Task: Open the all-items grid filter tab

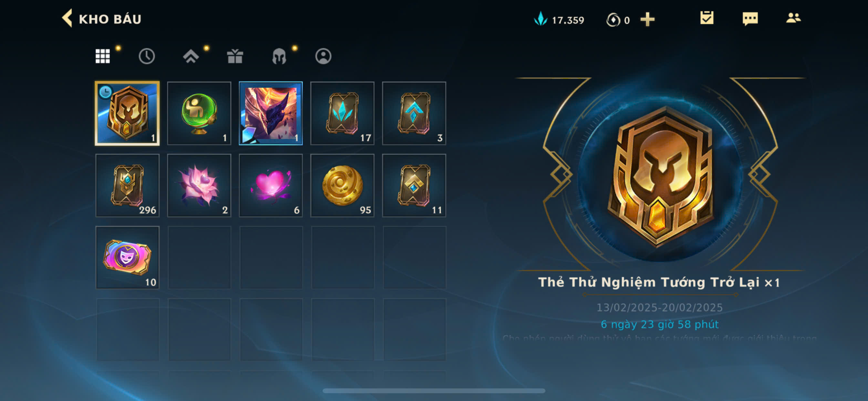Action: coord(102,56)
